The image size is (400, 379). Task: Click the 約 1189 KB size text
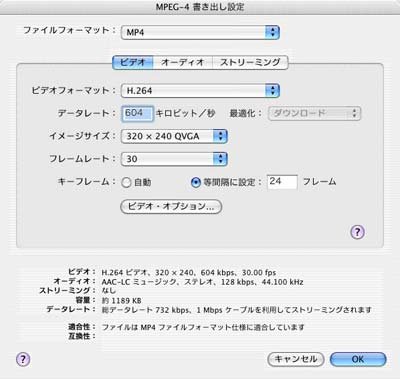121,300
